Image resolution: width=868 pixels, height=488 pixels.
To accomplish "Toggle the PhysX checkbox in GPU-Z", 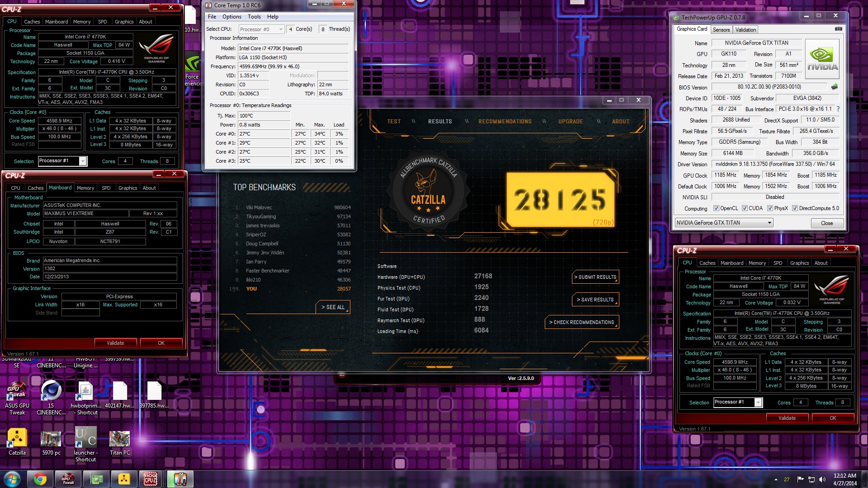I will pos(770,208).
